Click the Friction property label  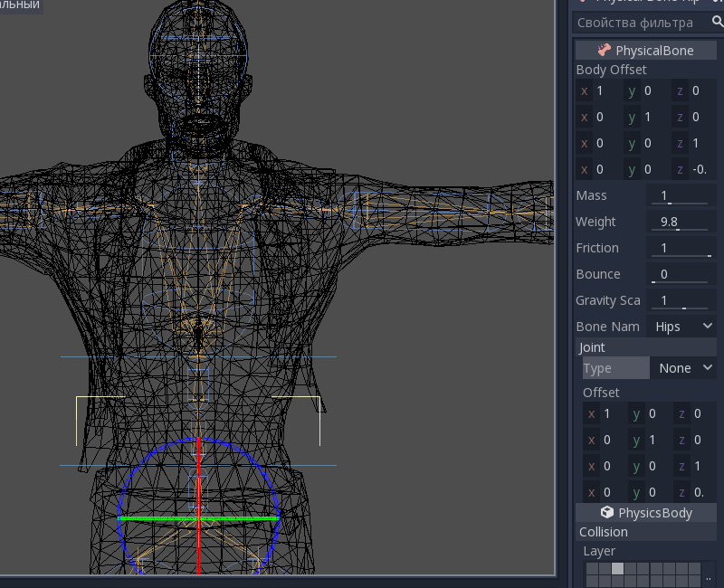[x=597, y=248]
